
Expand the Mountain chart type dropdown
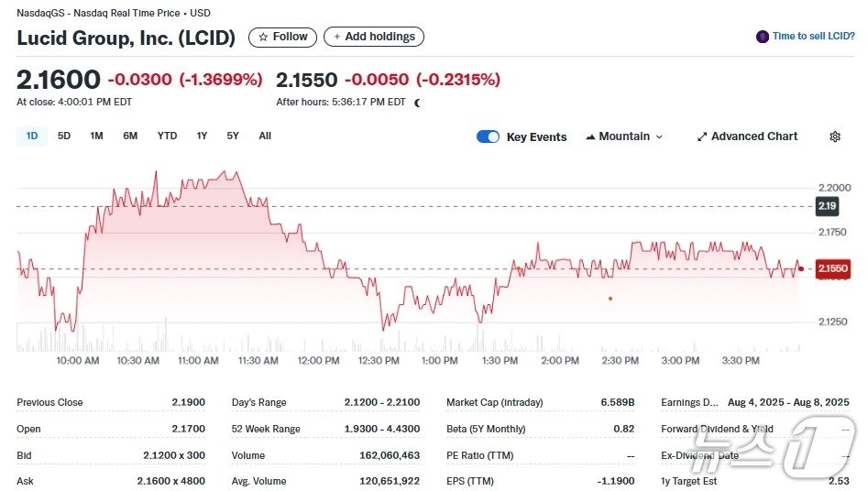coord(659,136)
